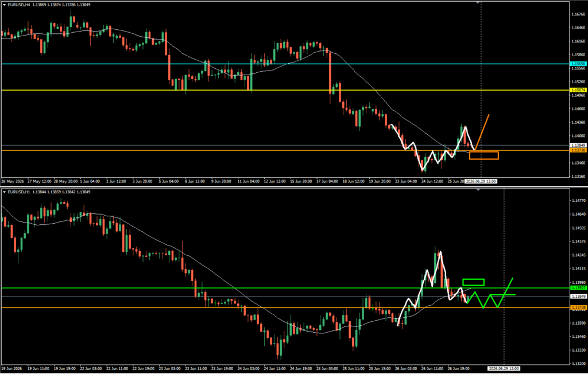Click current price 1.13849 label on H1

[578, 296]
